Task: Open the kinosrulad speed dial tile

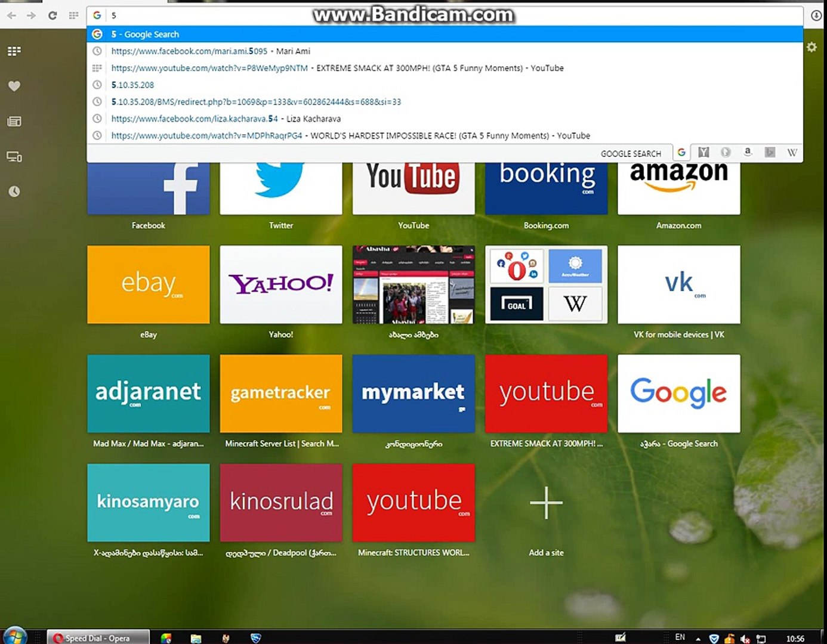Action: pyautogui.click(x=281, y=503)
